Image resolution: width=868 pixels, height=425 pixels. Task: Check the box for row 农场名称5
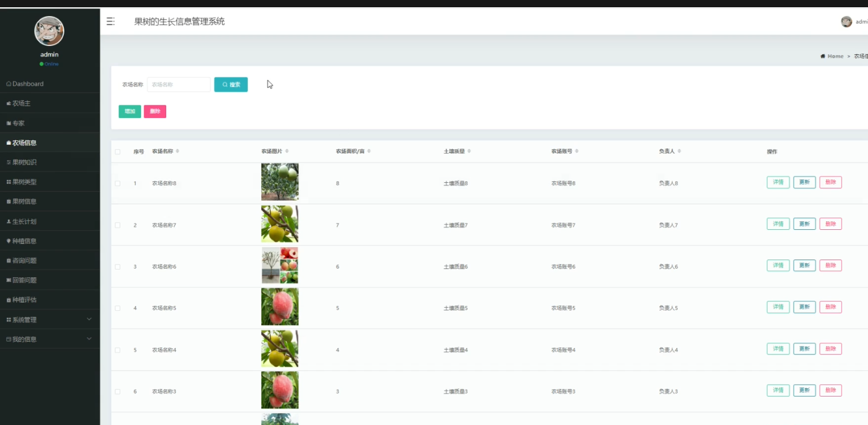(118, 308)
